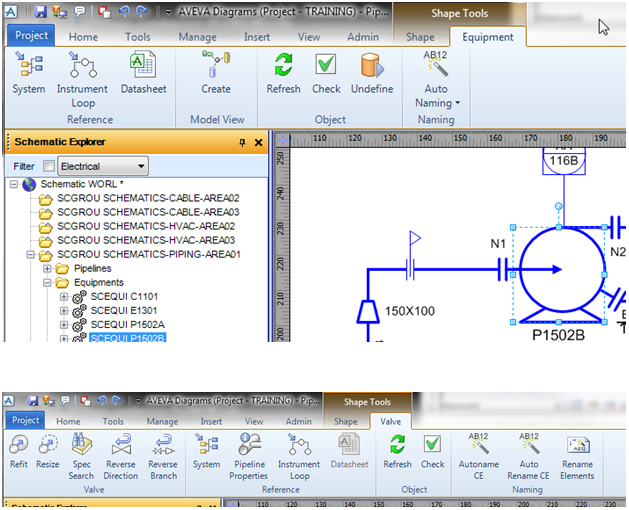Viewport: 629px width, 510px height.
Task: Open Admin tab in top window
Action: click(x=363, y=37)
